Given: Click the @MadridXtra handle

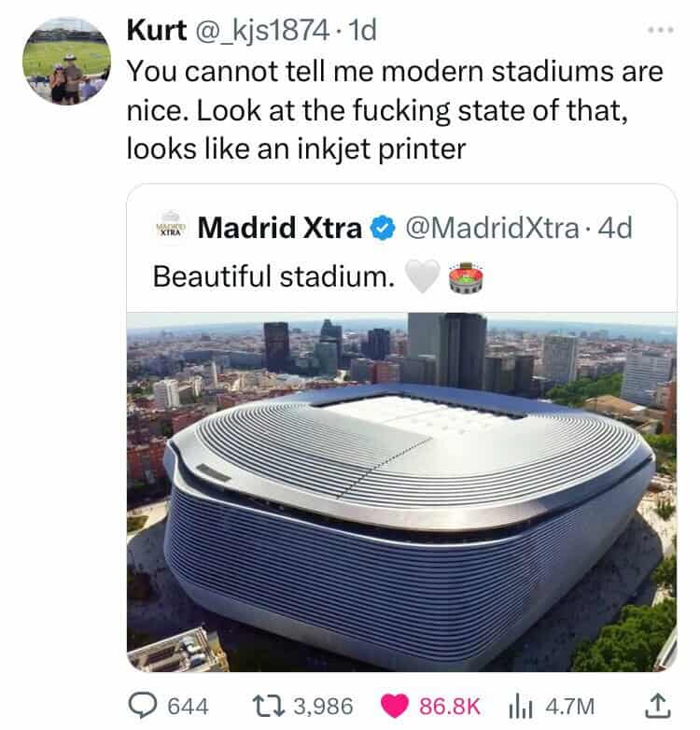Looking at the screenshot, I should pyautogui.click(x=493, y=228).
